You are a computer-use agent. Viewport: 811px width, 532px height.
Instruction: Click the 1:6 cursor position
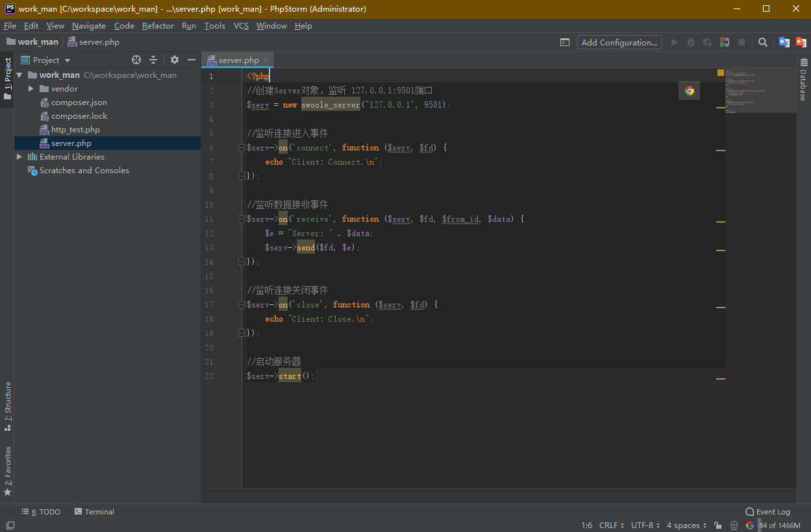pyautogui.click(x=587, y=526)
